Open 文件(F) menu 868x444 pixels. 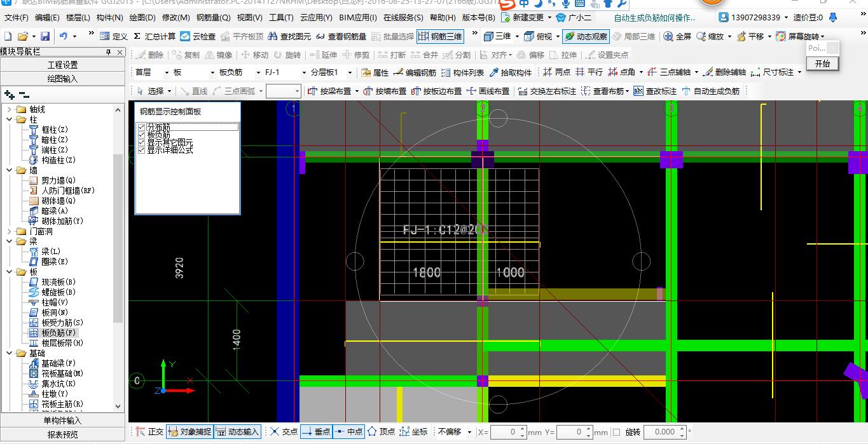coord(17,17)
